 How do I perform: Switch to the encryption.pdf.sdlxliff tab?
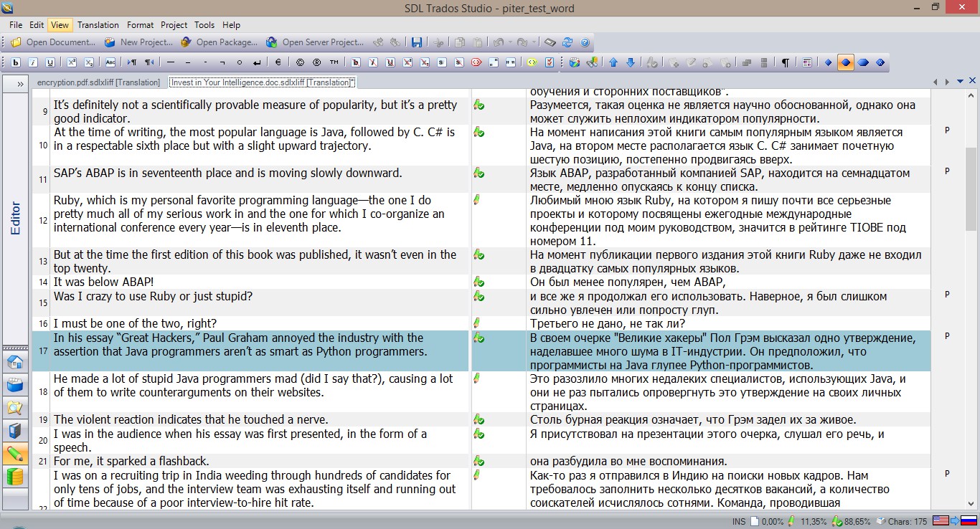pos(98,82)
